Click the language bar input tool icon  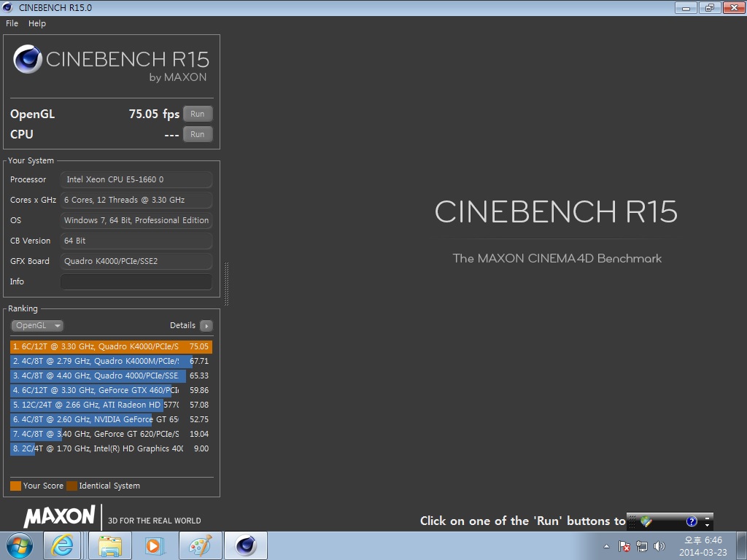tap(646, 521)
